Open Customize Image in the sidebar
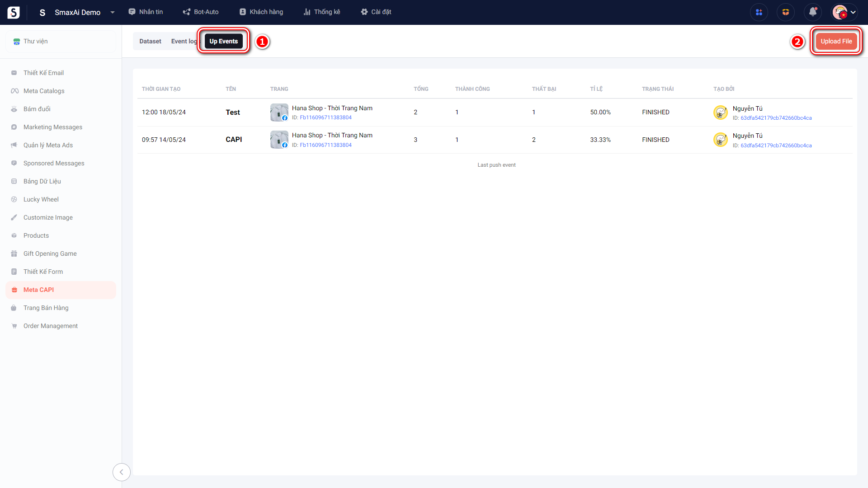Image resolution: width=868 pixels, height=488 pixels. pos(48,217)
